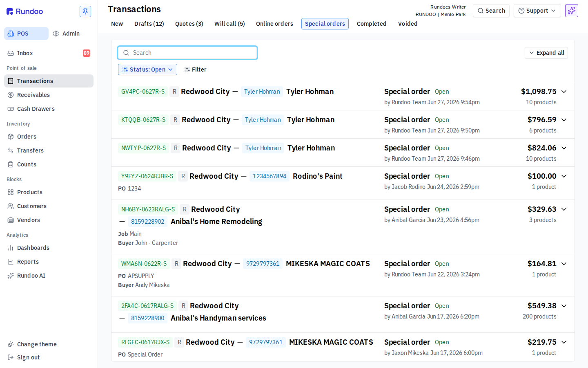Viewport: 588px width, 368px height.
Task: Go to Receivables in the sidebar
Action: coord(49,95)
